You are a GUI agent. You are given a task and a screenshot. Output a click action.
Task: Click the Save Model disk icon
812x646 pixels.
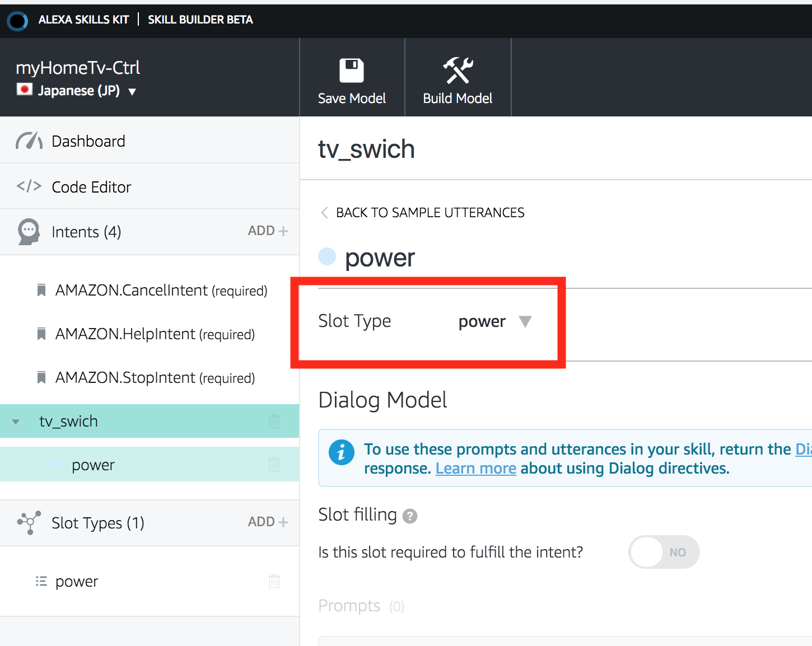pos(352,71)
